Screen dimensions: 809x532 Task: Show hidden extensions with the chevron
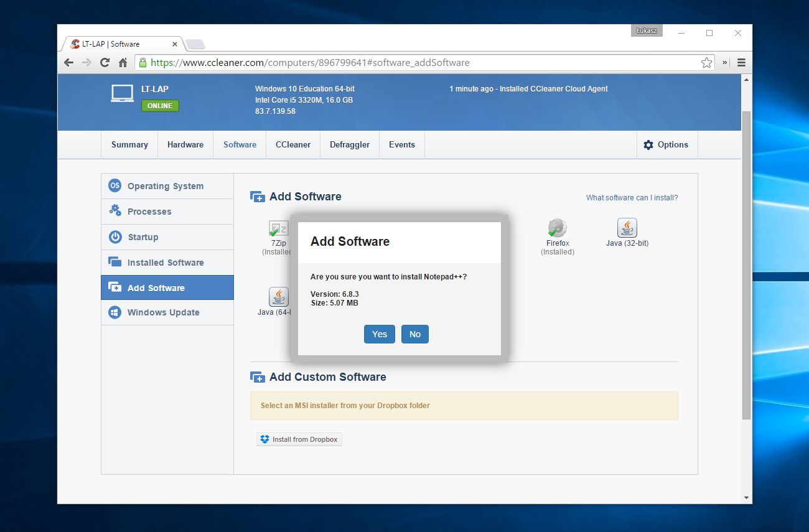coord(724,62)
